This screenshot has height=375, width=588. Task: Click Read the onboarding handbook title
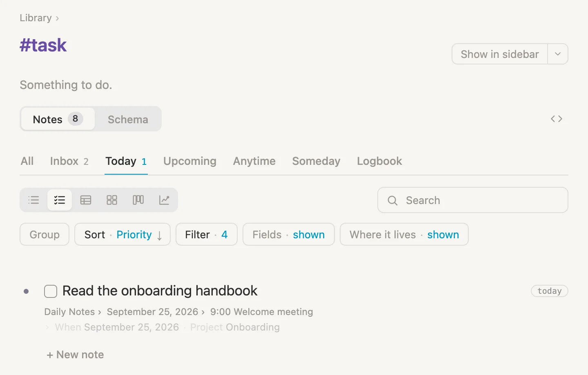pyautogui.click(x=160, y=291)
